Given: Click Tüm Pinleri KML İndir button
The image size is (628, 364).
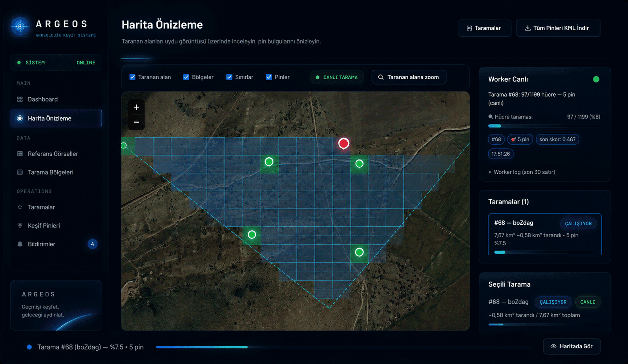Looking at the screenshot, I should point(558,28).
